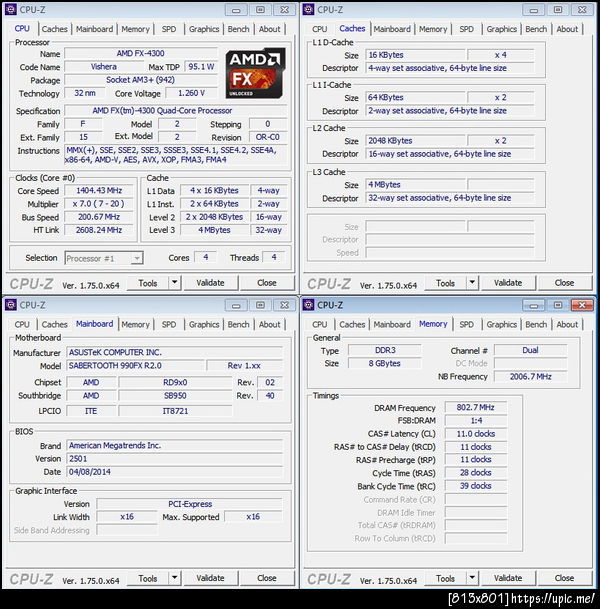Viewport: 600px width, 609px height.
Task: Open SPD tab in Memory window
Action: 466,324
